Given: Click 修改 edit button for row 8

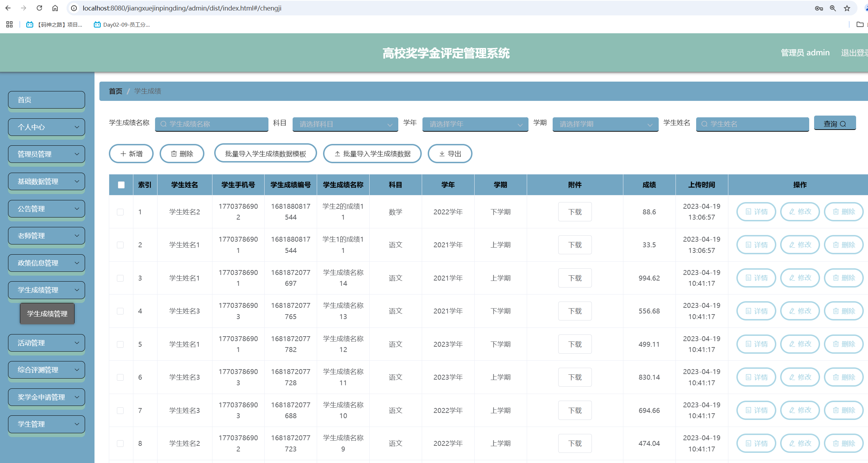Looking at the screenshot, I should click(x=800, y=443).
